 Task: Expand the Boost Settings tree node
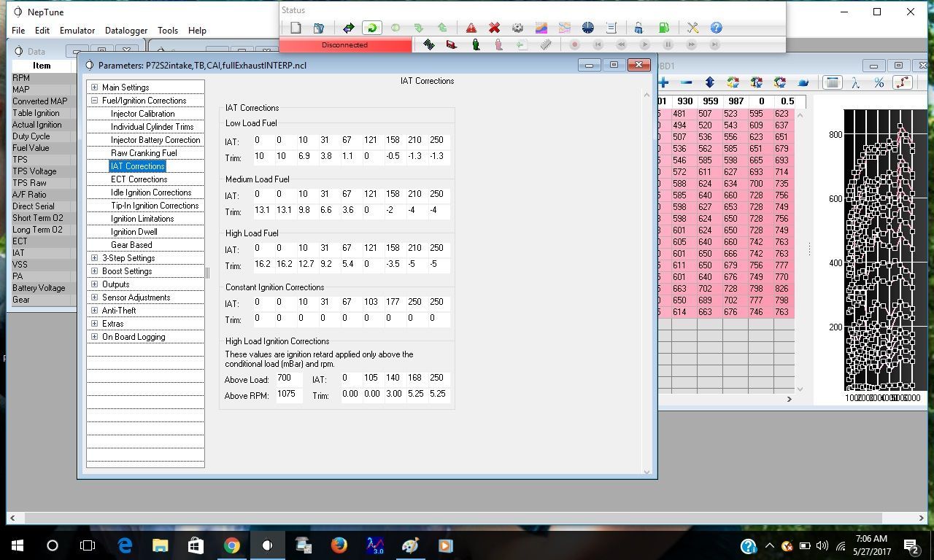click(94, 271)
